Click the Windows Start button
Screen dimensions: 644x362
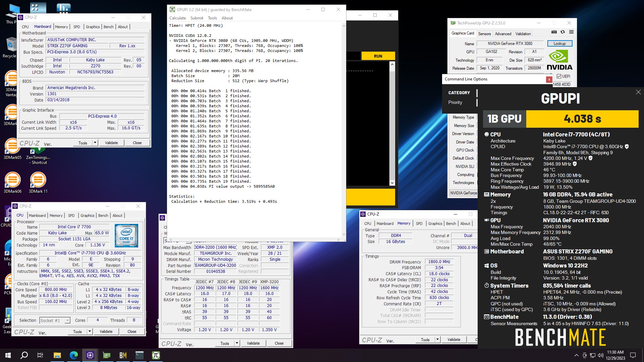click(x=8, y=355)
